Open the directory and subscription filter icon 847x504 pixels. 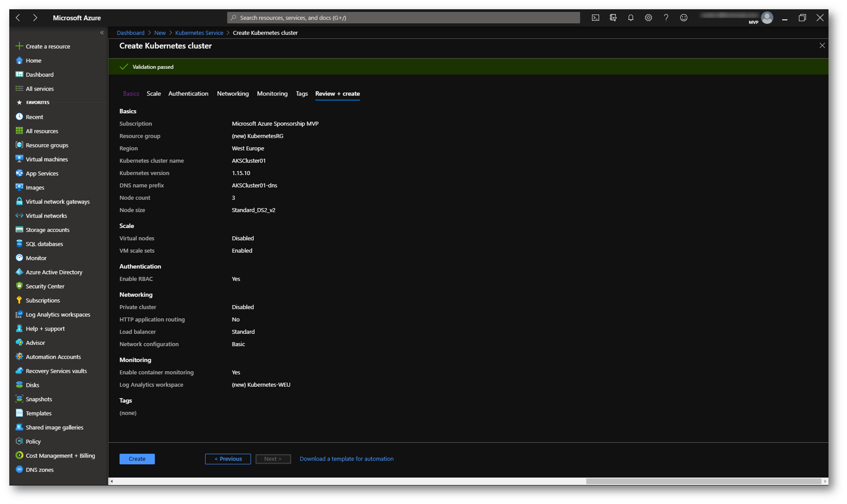pyautogui.click(x=613, y=18)
